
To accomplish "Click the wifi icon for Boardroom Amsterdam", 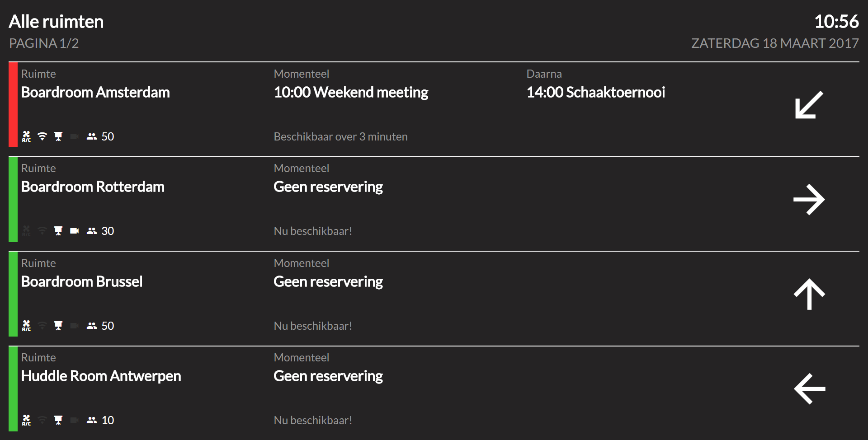I will coord(42,136).
